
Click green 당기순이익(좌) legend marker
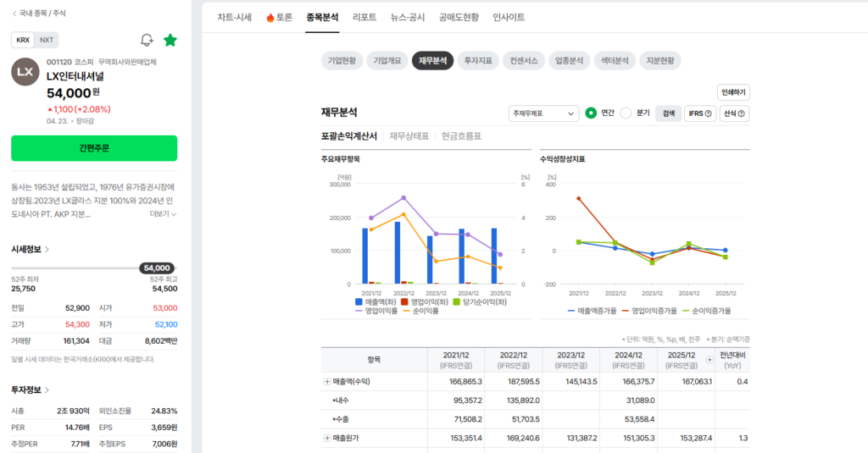pyautogui.click(x=457, y=302)
